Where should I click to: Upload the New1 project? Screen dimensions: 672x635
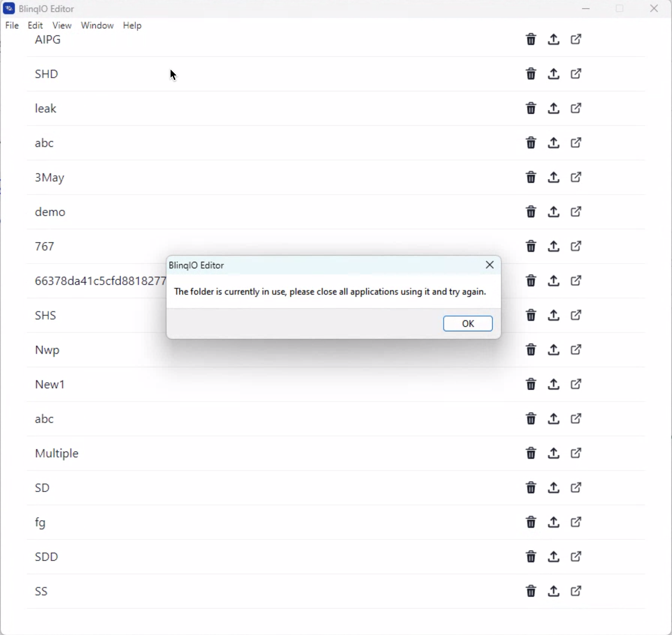[x=553, y=385]
